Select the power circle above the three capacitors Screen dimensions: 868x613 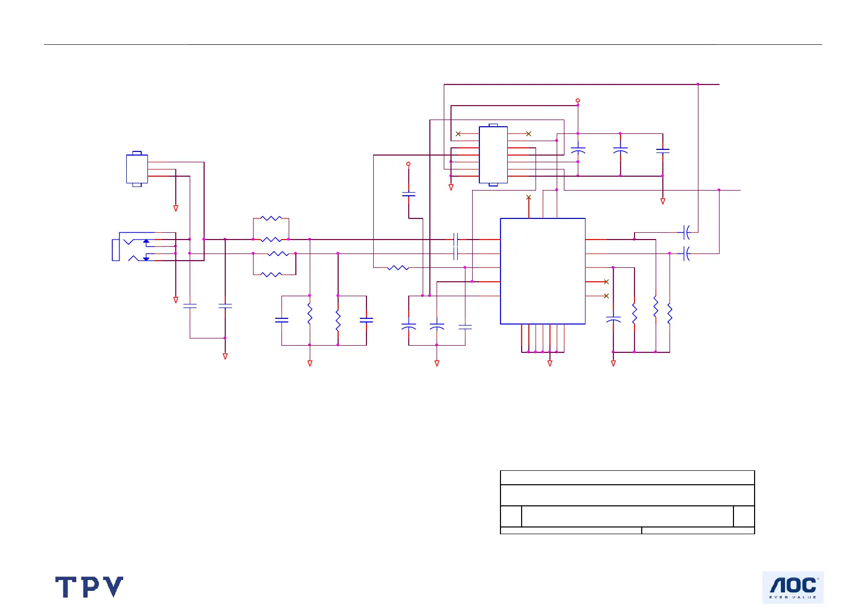[578, 100]
